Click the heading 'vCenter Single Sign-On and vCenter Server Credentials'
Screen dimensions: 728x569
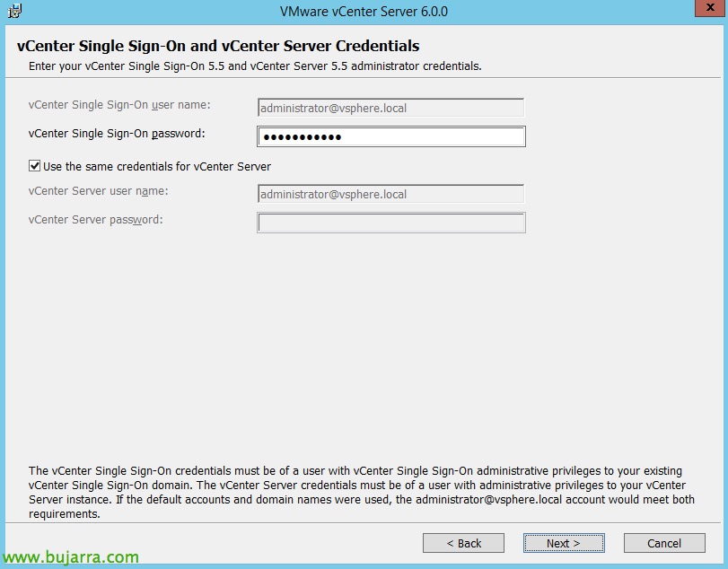point(218,46)
